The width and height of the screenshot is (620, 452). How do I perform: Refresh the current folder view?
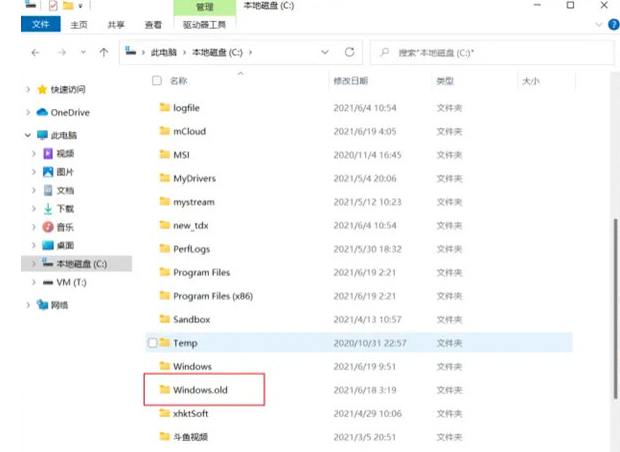point(349,52)
